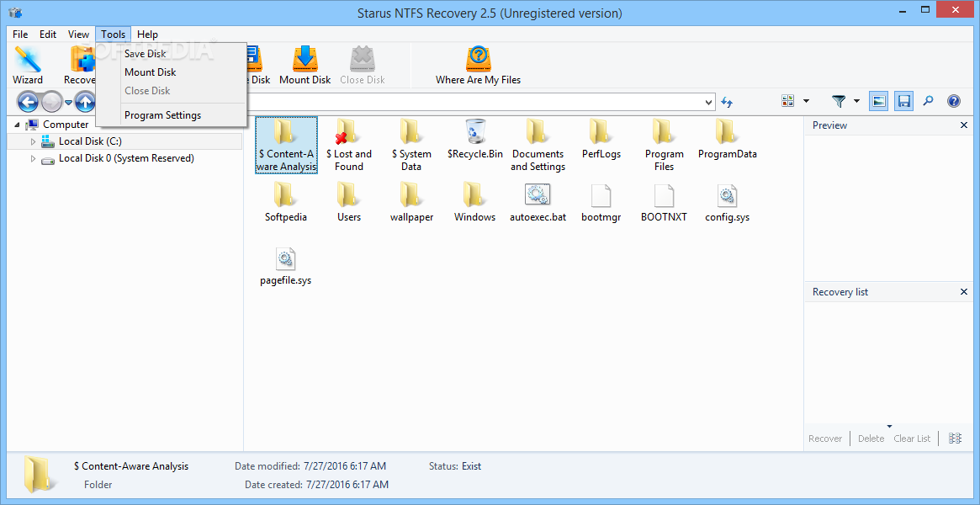Open the Where Are My Files tool

click(478, 65)
